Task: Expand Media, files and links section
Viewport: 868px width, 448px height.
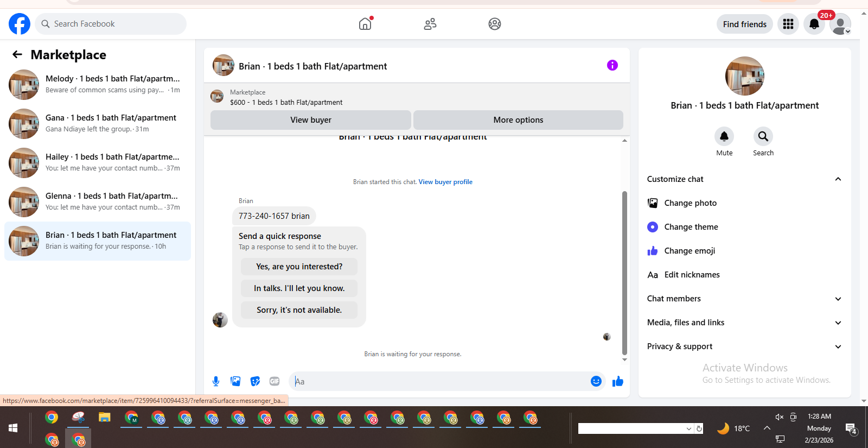Action: coord(745,323)
